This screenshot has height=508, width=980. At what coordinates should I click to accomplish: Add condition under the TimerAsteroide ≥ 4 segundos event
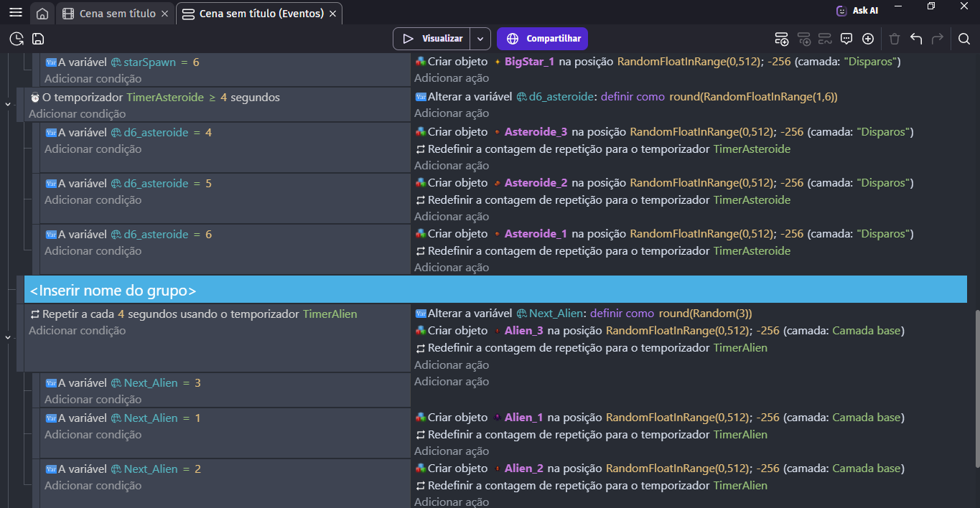(78, 114)
